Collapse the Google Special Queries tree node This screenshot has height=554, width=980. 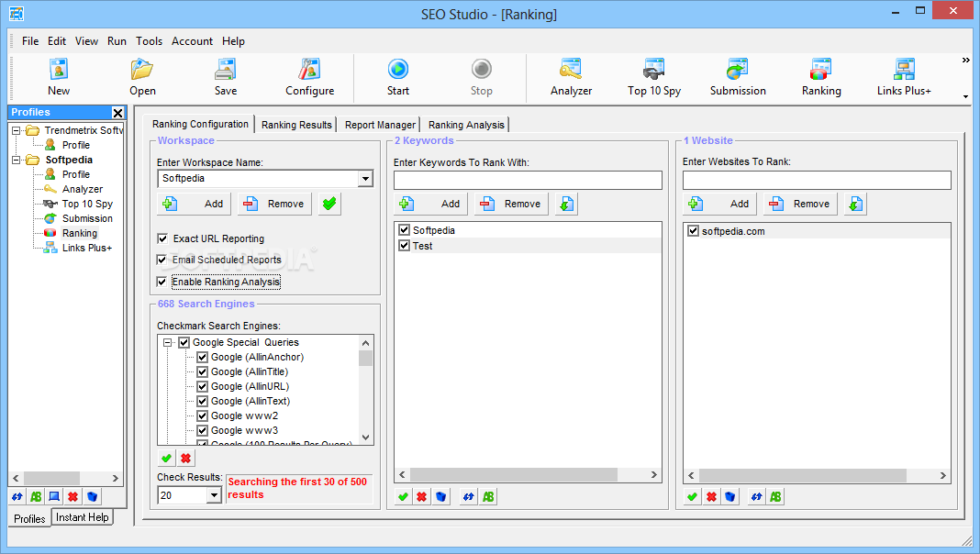click(168, 342)
